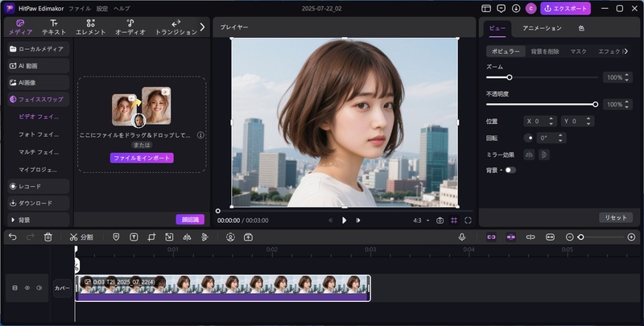Switch to the アニメーション tab
This screenshot has width=644, height=326.
(x=542, y=28)
